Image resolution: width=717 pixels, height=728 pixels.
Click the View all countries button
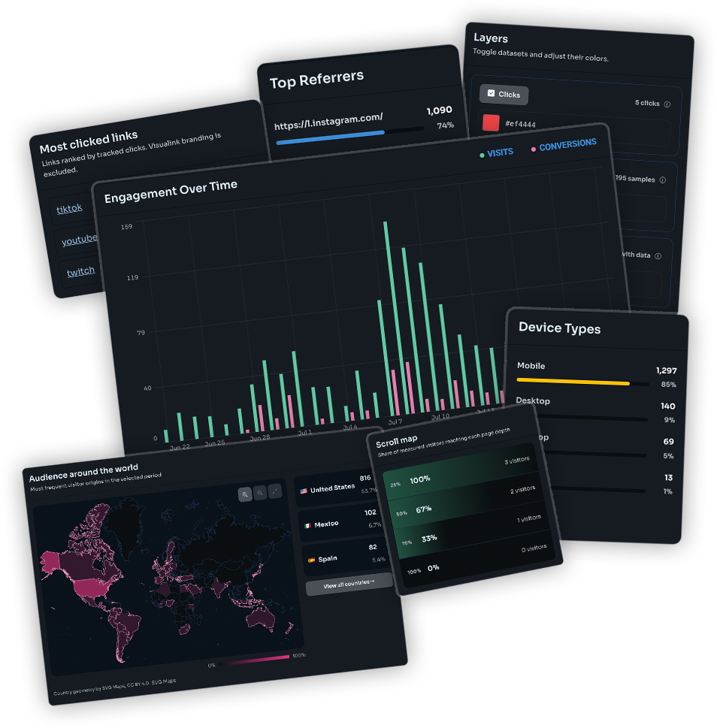[x=349, y=585]
